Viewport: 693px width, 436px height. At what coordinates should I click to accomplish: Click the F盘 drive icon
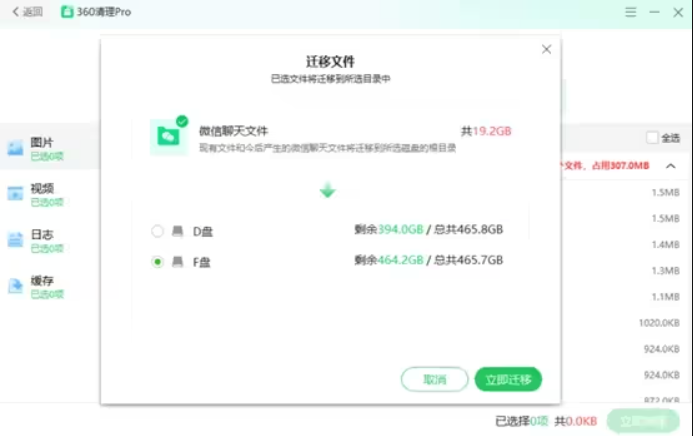pos(178,262)
